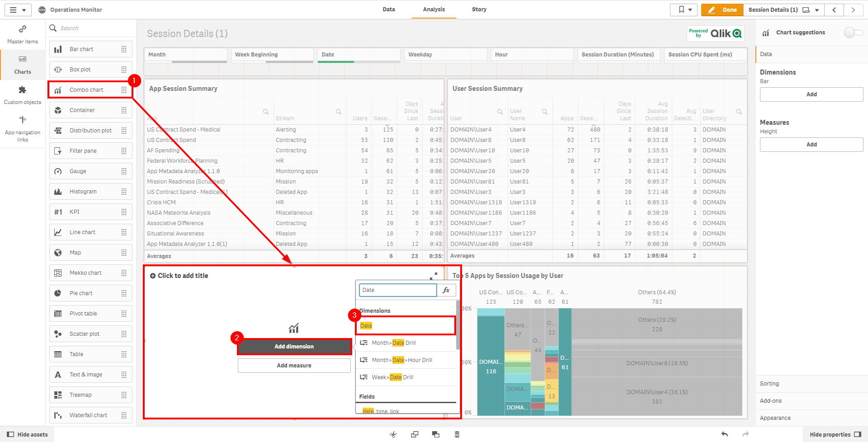Switch to the Data tab in top navigation

(388, 9)
